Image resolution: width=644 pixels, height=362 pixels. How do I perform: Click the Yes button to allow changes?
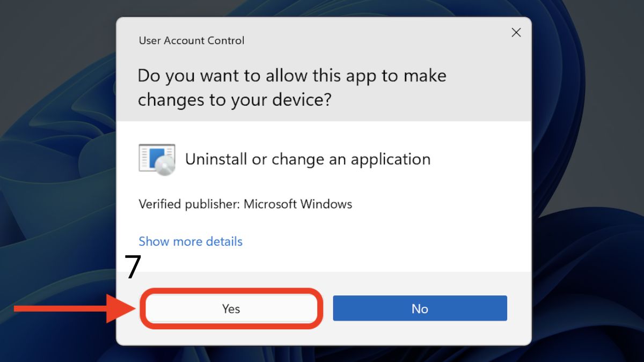[231, 308]
